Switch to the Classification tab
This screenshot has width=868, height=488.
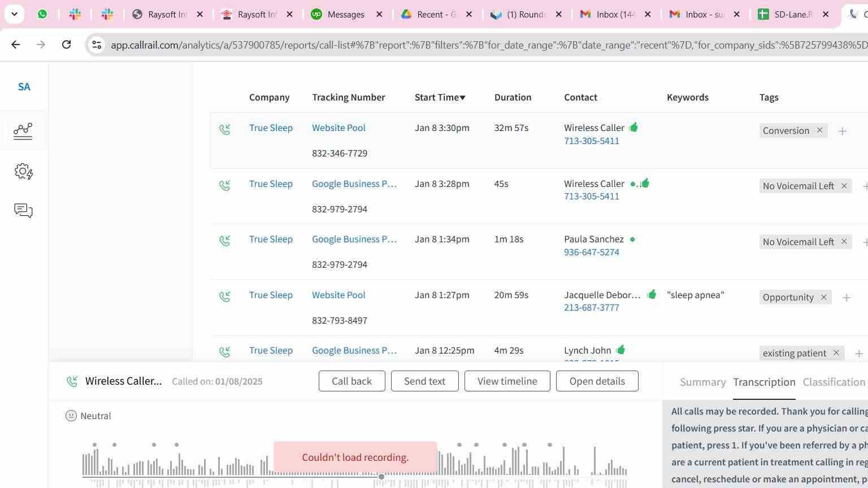(834, 382)
